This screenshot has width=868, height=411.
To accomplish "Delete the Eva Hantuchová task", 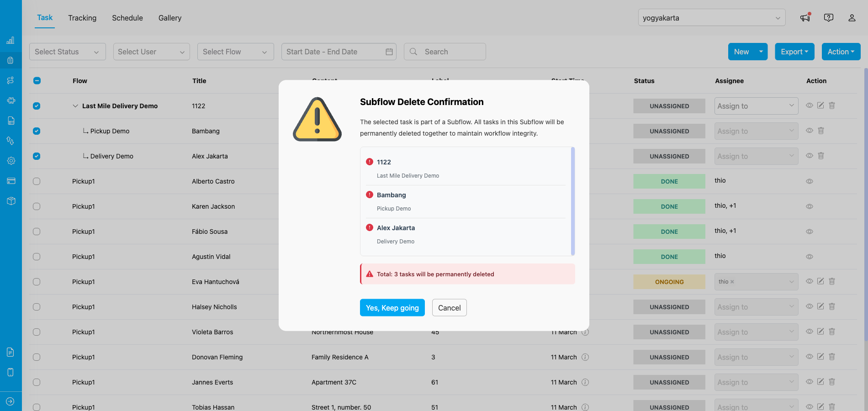I will point(832,281).
